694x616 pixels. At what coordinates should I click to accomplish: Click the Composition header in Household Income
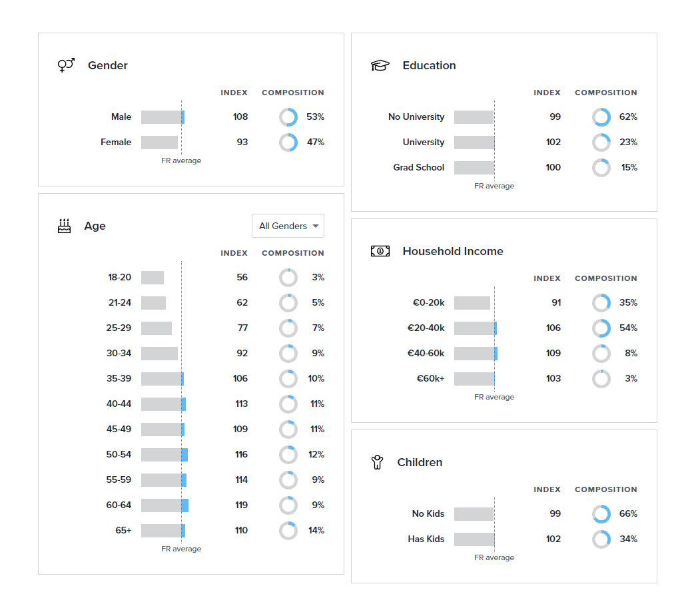[605, 278]
